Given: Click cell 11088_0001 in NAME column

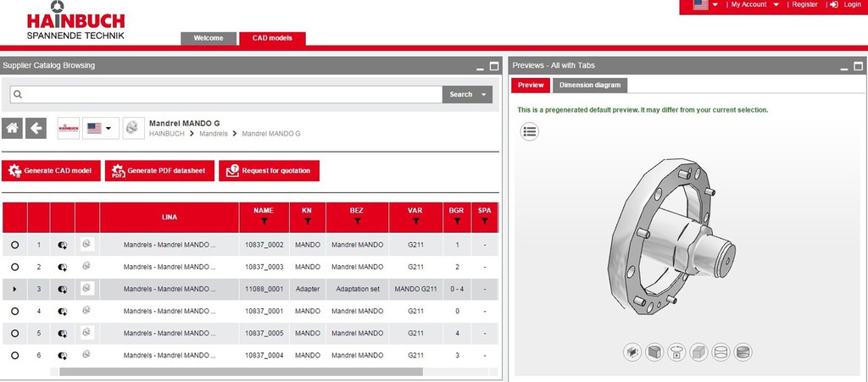Looking at the screenshot, I should pos(264,289).
